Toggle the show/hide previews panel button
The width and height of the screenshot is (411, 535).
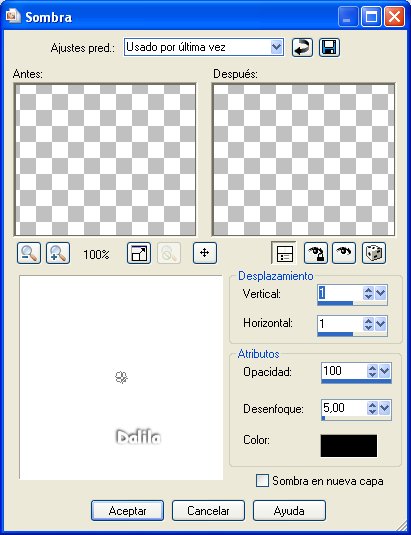(x=284, y=253)
